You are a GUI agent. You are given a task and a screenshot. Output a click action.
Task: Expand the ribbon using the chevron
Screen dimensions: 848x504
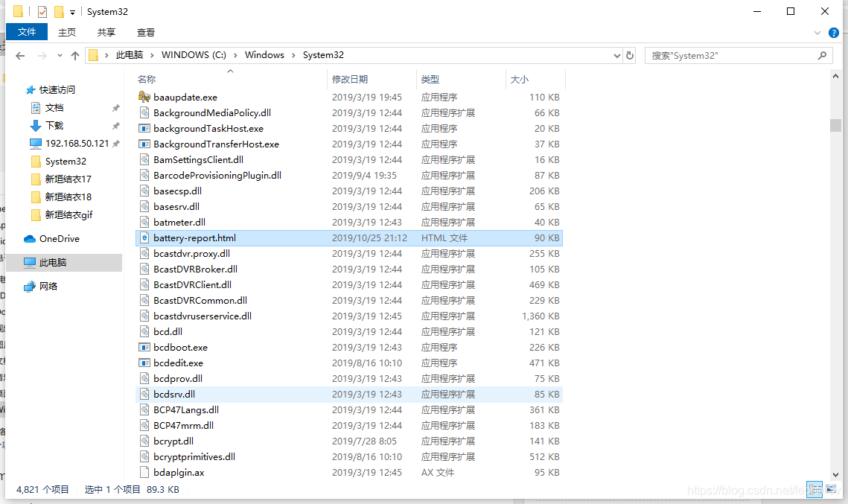817,33
